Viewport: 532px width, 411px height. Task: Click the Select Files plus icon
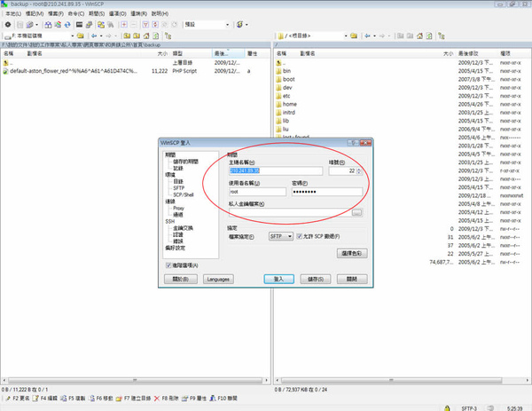(x=124, y=25)
